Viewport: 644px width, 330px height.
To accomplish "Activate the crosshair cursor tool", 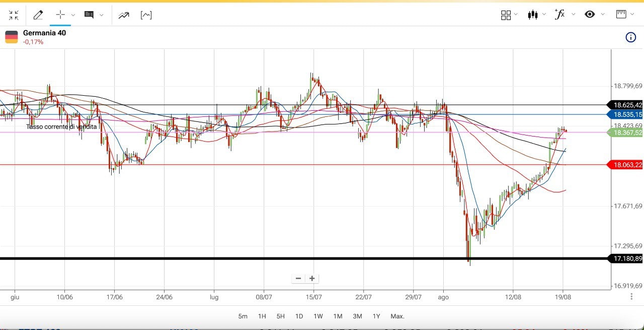I will point(60,15).
